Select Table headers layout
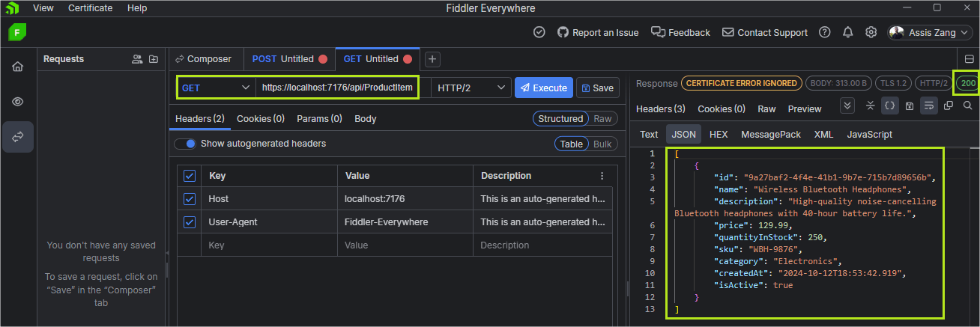Image resolution: width=980 pixels, height=327 pixels. [x=572, y=144]
